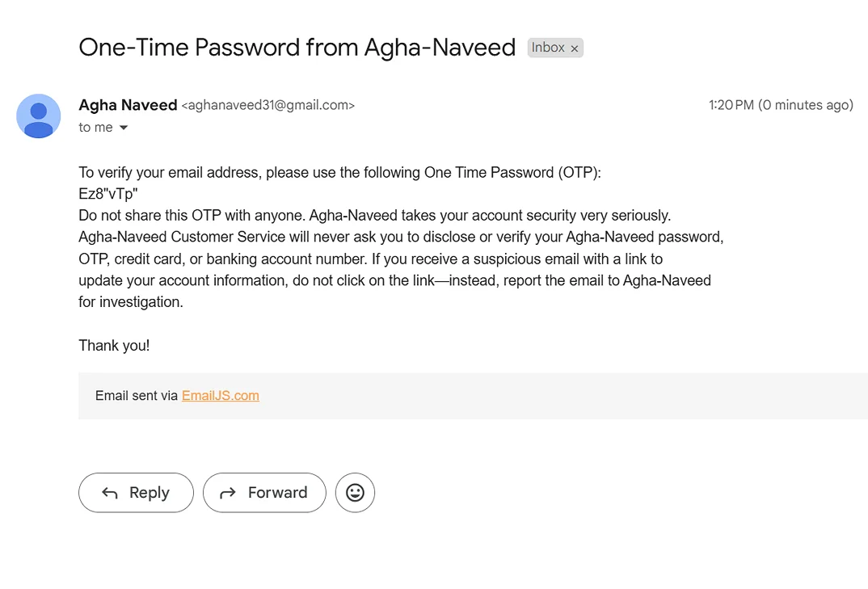The height and width of the screenshot is (589, 868).
Task: Click the Forward button
Action: (264, 493)
